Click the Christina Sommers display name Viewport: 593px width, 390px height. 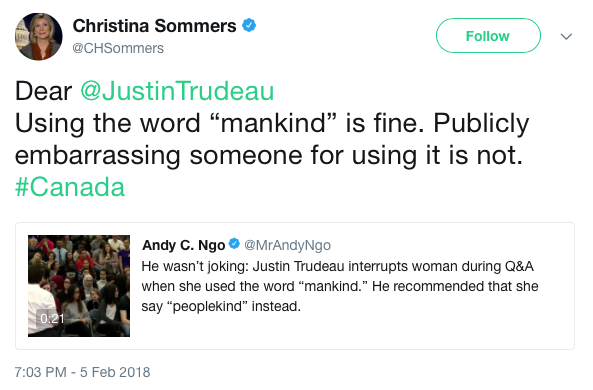click(x=154, y=26)
